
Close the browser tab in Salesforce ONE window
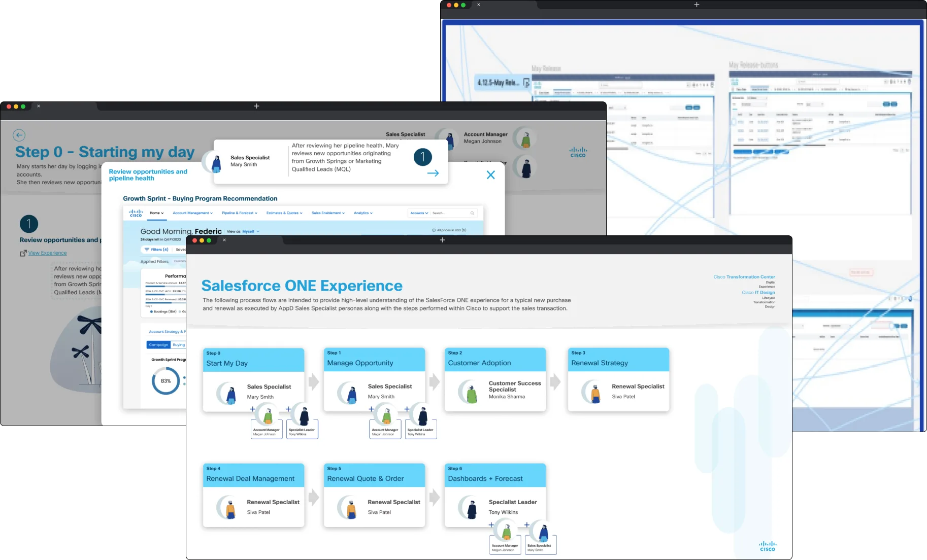(x=224, y=240)
